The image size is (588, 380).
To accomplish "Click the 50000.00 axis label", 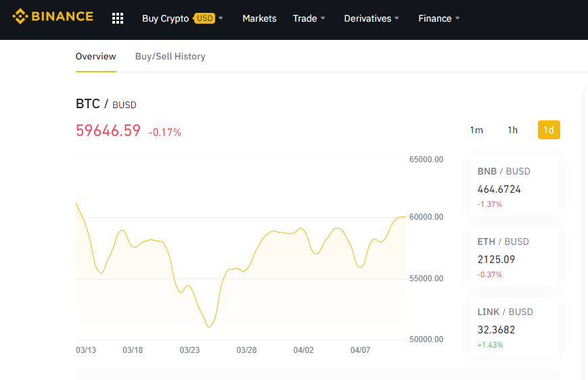I will pos(426,339).
